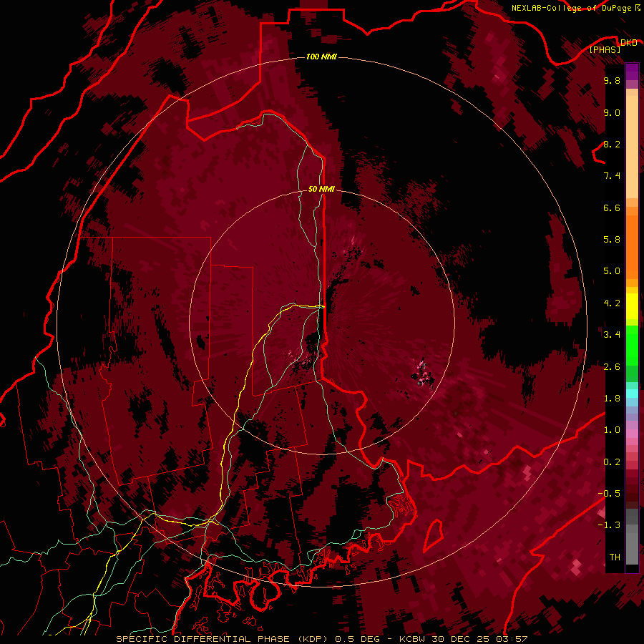Select the 50 NMI range ring label
Screen dimensions: 644x644
[321, 189]
